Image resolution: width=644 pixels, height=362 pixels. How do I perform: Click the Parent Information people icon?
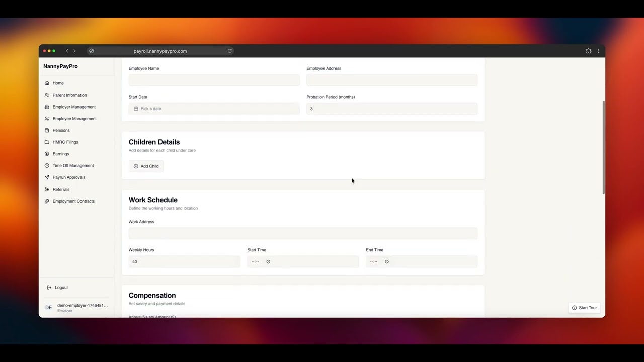(47, 95)
